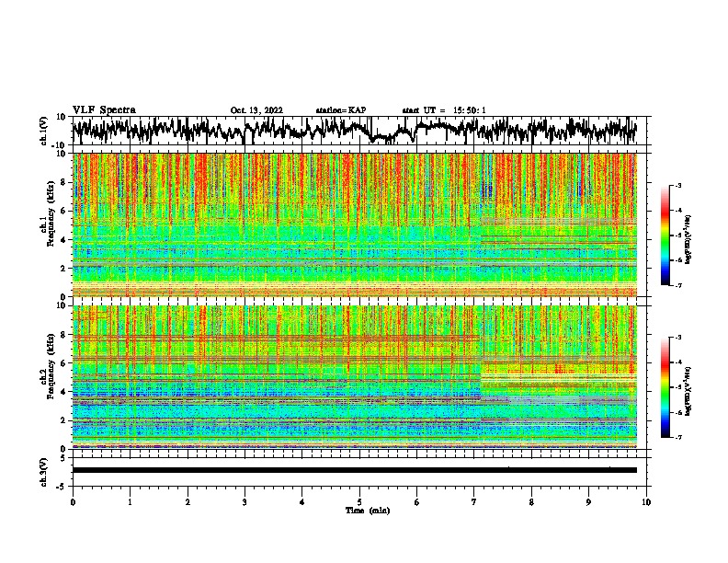Click the "-7" label on ch.2 color scale
The height and width of the screenshot is (563, 728).
click(677, 438)
